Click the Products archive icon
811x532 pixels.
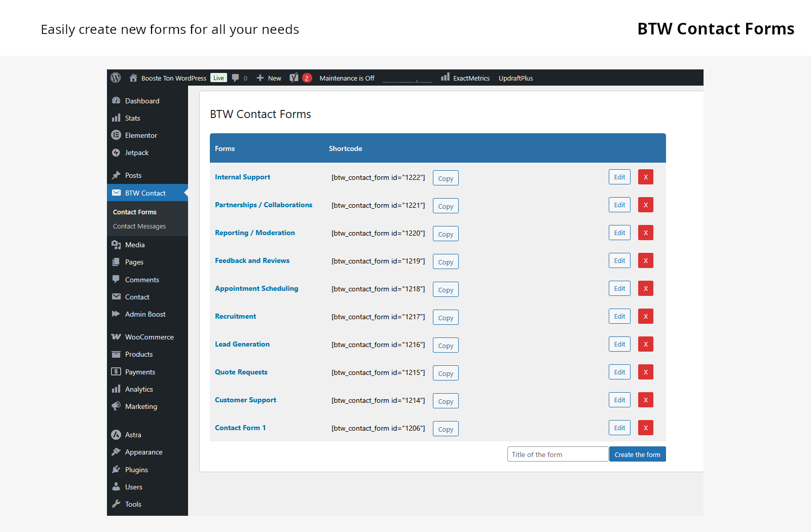click(x=116, y=354)
